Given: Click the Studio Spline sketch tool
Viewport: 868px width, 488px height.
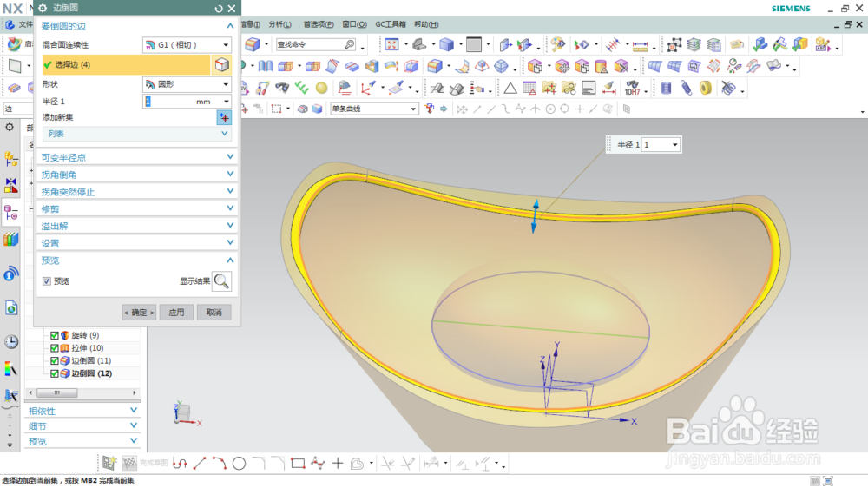Looking at the screenshot, I should [x=319, y=463].
